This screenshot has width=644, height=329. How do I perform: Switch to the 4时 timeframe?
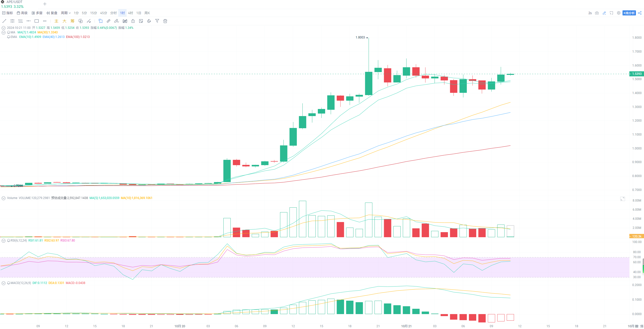(130, 13)
